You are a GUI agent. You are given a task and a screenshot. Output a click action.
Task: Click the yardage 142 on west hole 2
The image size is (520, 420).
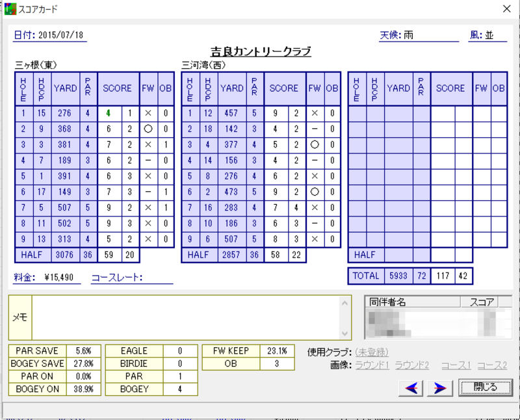pyautogui.click(x=231, y=129)
